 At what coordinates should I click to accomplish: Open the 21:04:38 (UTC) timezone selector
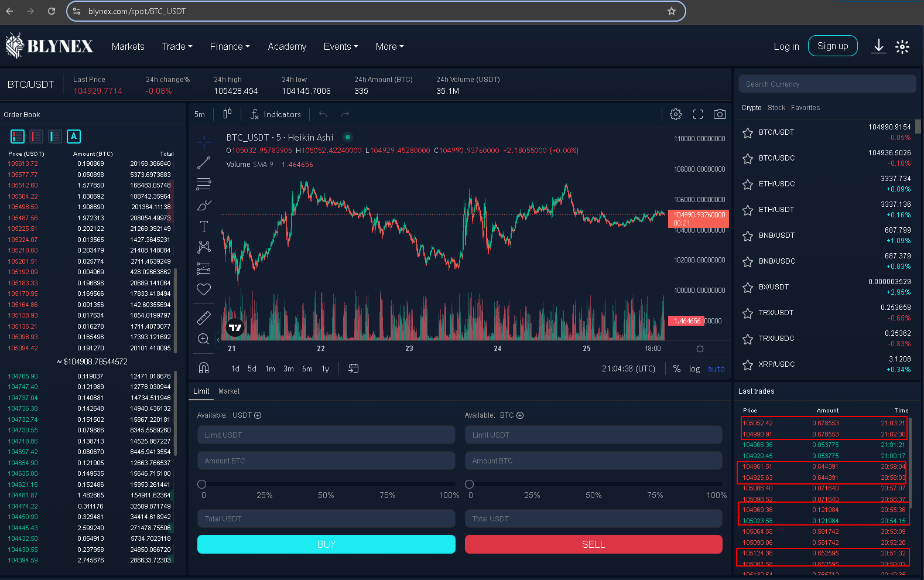coord(628,369)
